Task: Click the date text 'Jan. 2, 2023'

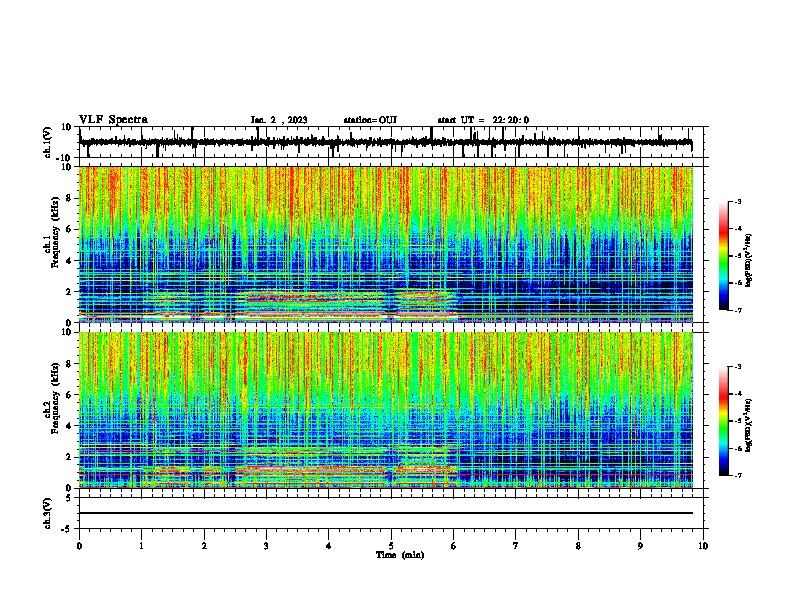Action: (x=279, y=120)
